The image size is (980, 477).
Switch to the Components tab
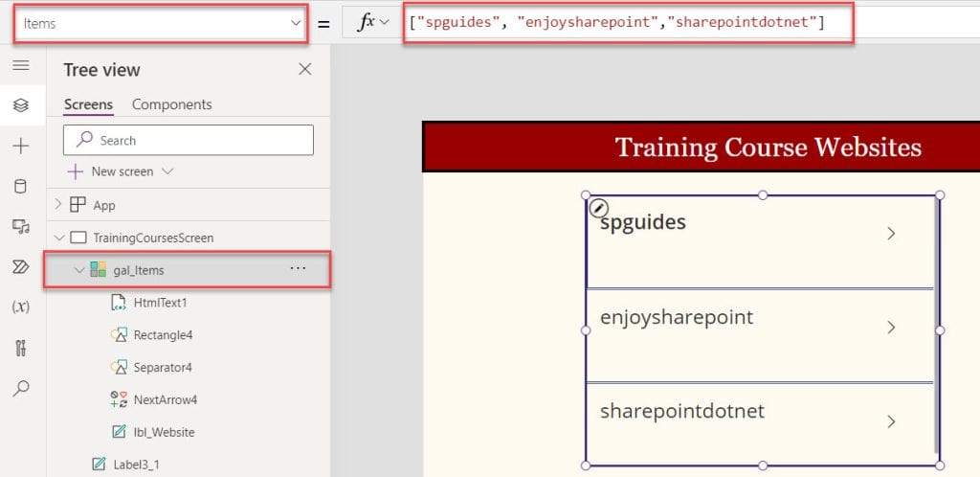172,104
